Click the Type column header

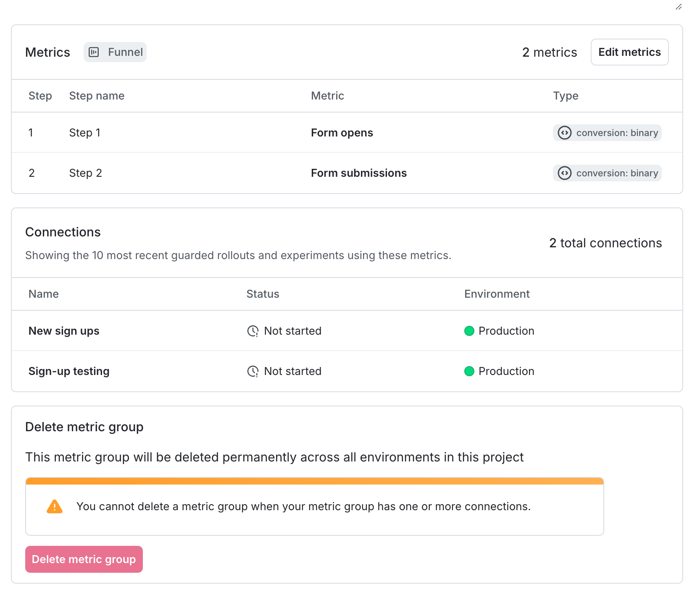(x=566, y=96)
